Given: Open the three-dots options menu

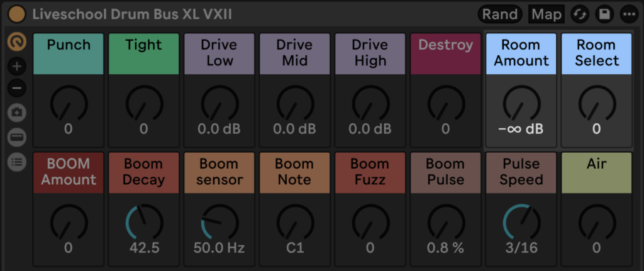Looking at the screenshot, I should [629, 14].
